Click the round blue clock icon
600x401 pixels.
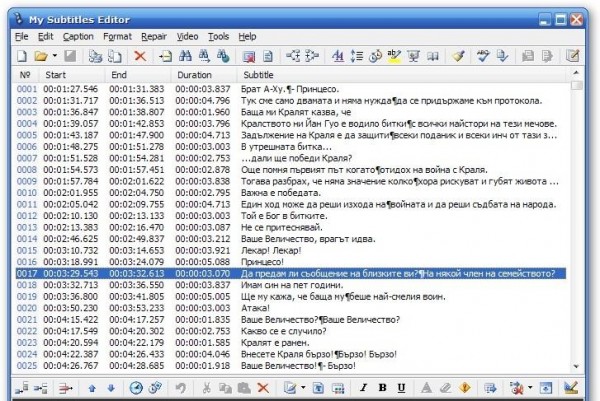click(136, 388)
